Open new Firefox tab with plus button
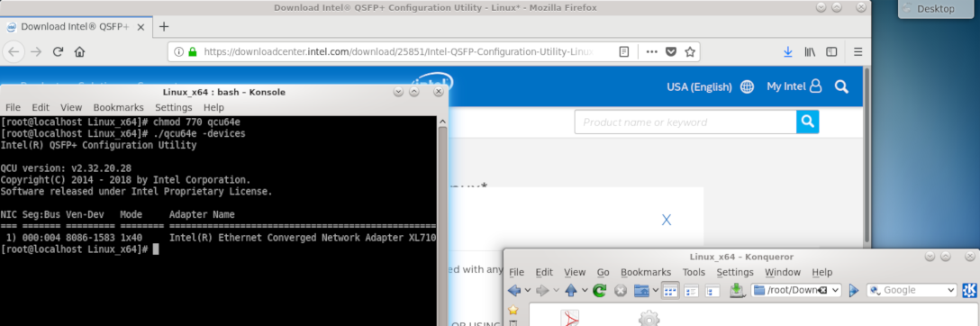This screenshot has width=980, height=326. (164, 26)
